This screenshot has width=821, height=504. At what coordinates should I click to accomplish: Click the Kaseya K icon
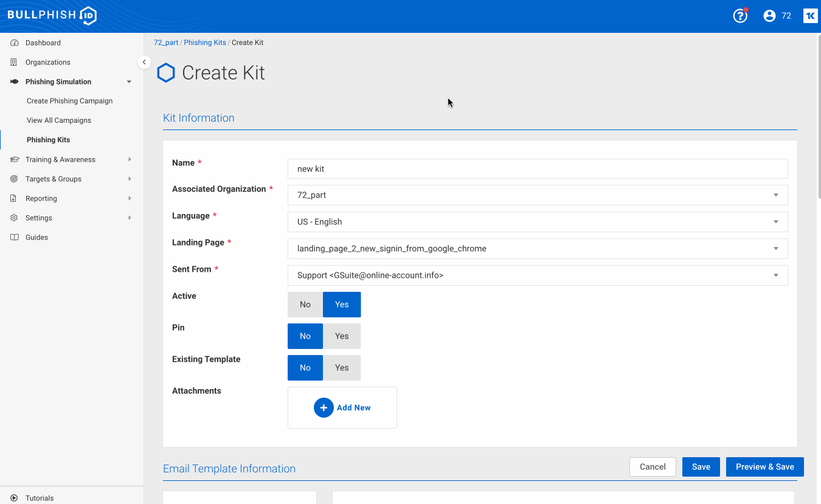point(810,16)
